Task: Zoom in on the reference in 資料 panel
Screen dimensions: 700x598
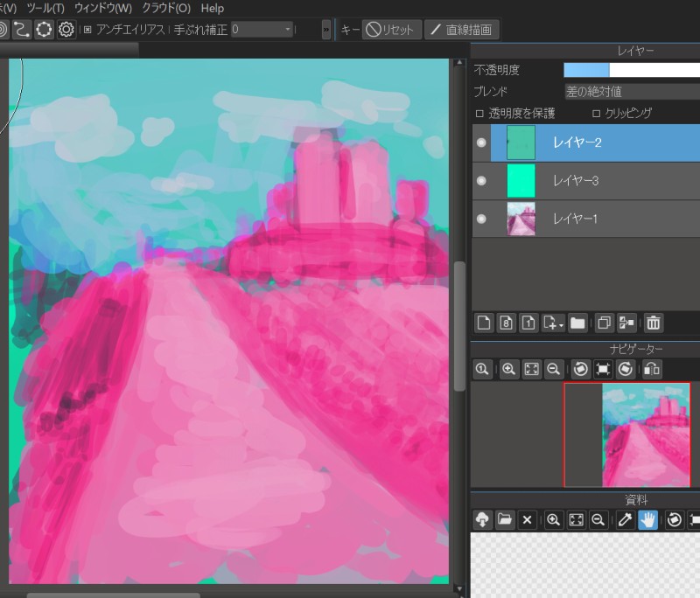Action: 554,520
